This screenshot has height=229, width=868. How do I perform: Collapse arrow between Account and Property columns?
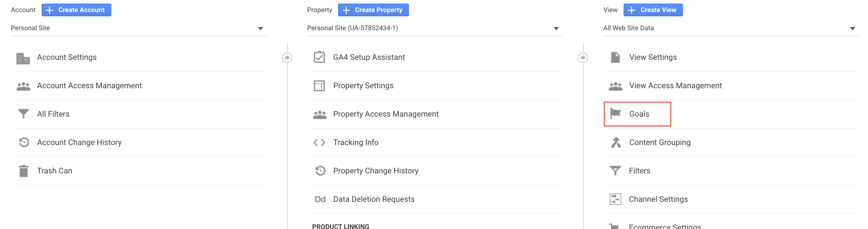[287, 58]
